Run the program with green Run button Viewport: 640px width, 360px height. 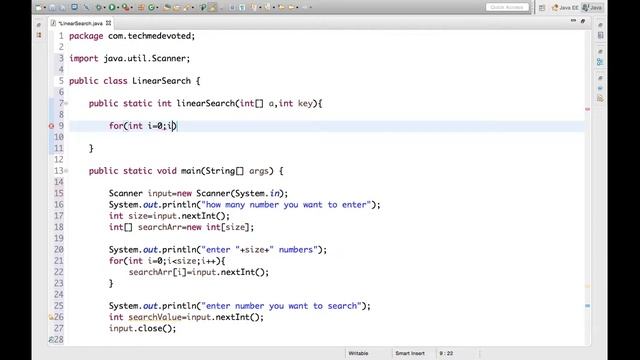(x=111, y=7)
